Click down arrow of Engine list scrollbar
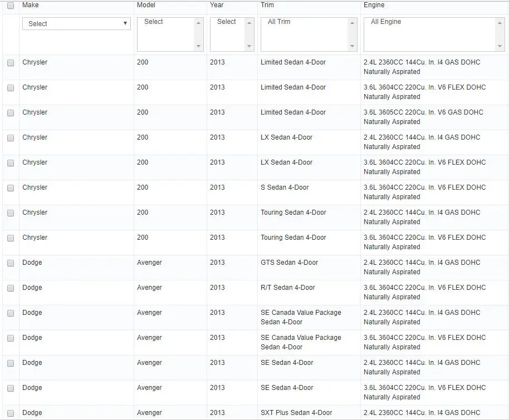Viewport: 509px width, 420px height. tap(500, 46)
